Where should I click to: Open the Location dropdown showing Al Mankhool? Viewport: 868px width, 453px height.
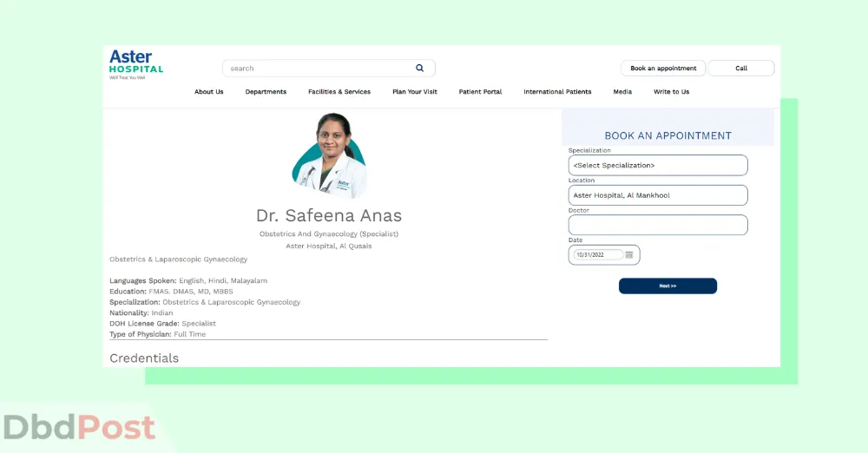658,195
